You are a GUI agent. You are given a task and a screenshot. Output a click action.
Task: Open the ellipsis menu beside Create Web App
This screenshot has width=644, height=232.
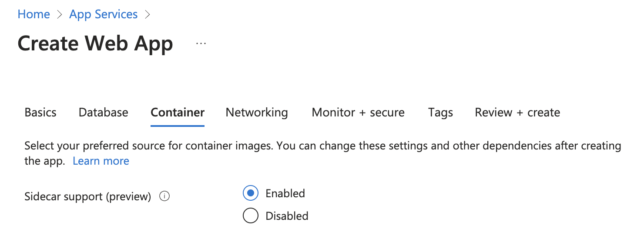(201, 43)
